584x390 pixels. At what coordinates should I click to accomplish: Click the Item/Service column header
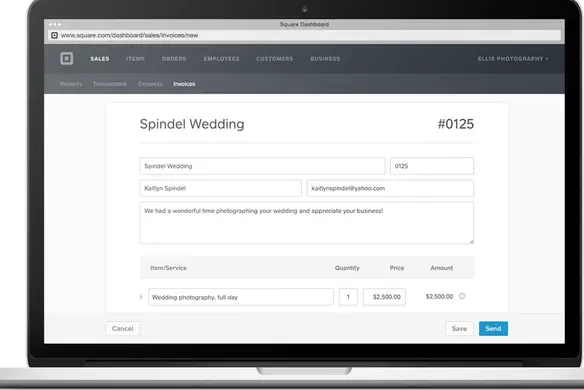pos(168,268)
